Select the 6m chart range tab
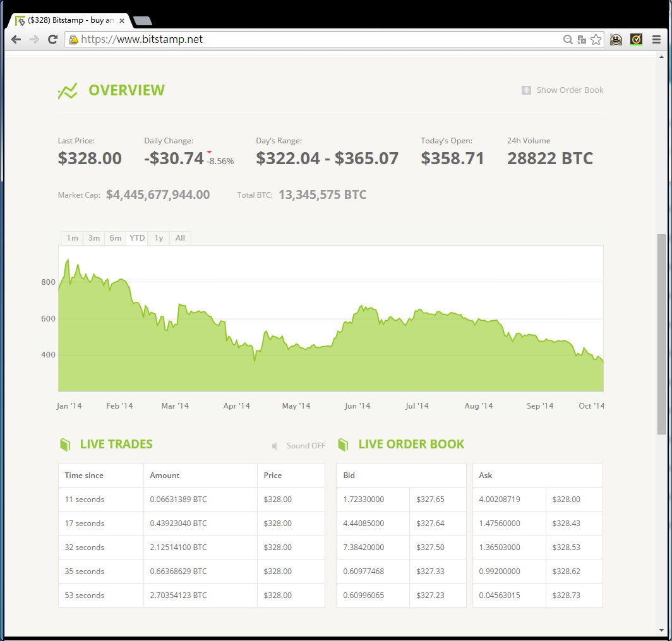 pos(116,238)
